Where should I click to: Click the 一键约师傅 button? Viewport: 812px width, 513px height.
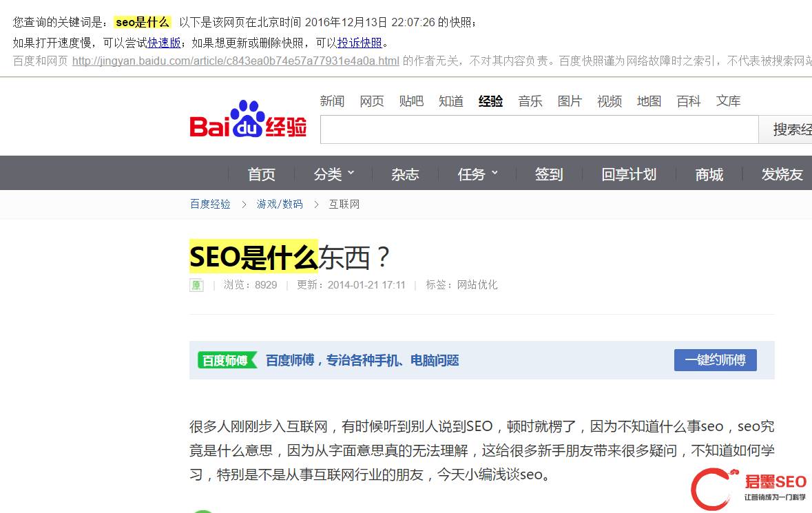coord(715,359)
